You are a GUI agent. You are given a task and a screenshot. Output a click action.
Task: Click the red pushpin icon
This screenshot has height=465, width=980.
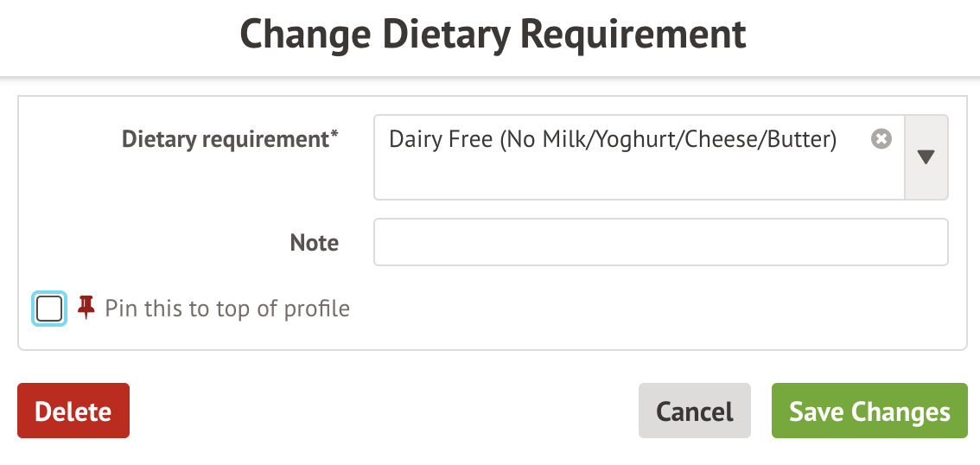(x=86, y=307)
